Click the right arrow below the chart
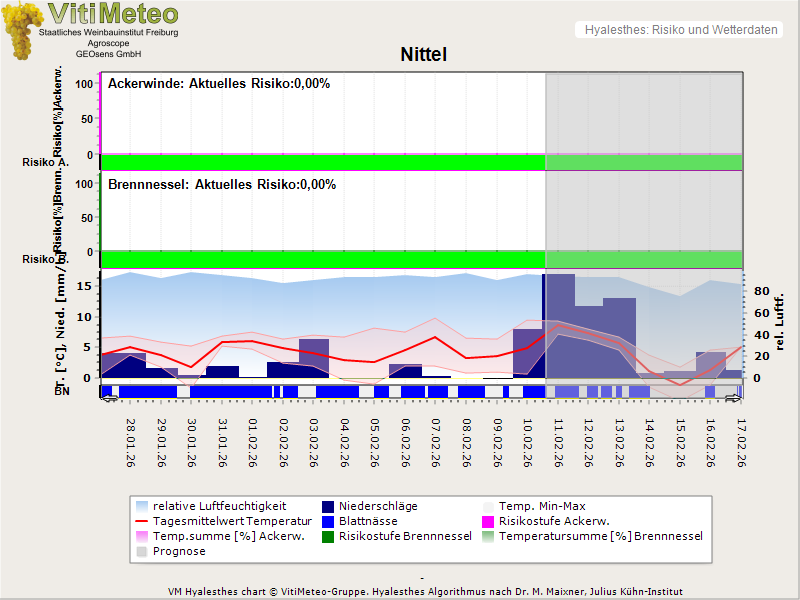800x600 pixels. 735,399
